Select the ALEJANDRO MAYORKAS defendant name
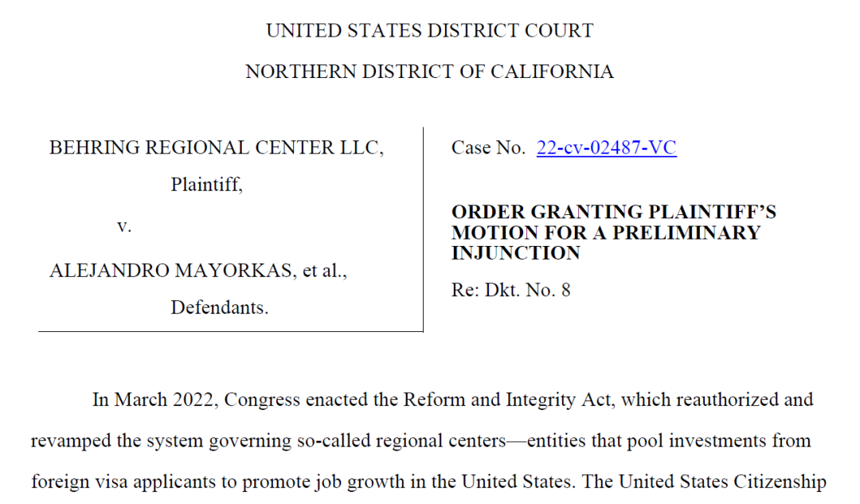The width and height of the screenshot is (860, 504). (170, 271)
